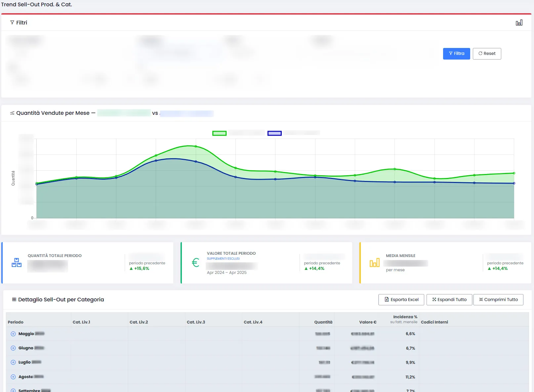Click the 11,2% incidence value for Agosto
Screen dimensions: 534x392
click(410, 377)
